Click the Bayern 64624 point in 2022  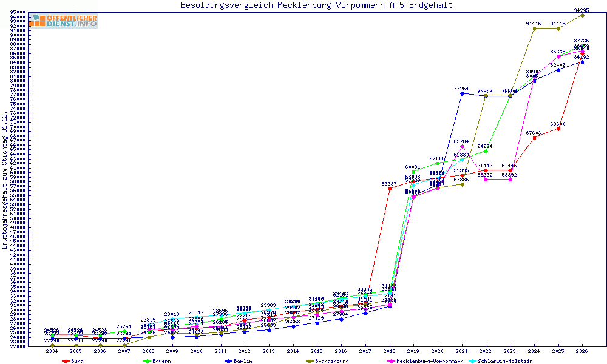click(486, 151)
